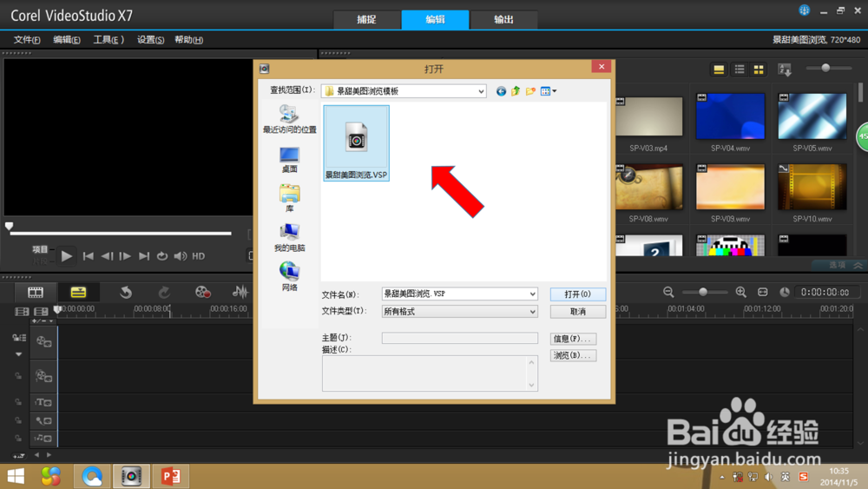Switch to the 编辑 edit tab

(x=435, y=19)
